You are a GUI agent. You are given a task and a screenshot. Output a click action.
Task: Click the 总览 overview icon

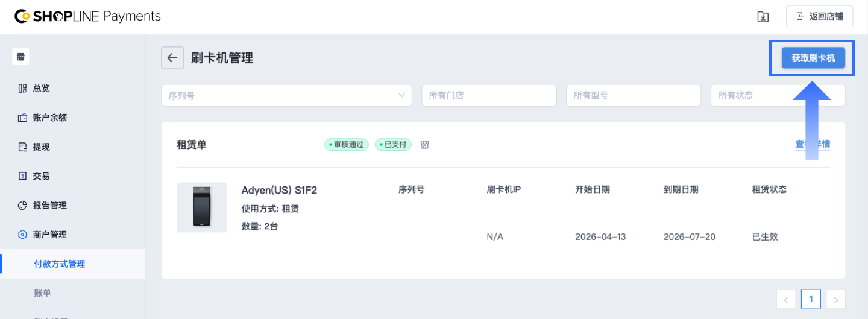tap(22, 89)
